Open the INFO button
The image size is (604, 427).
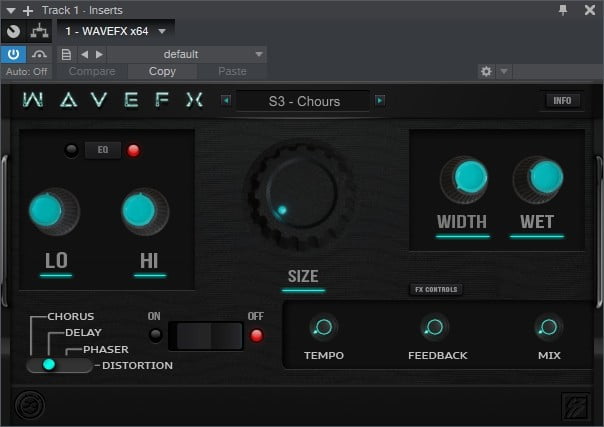click(x=562, y=101)
